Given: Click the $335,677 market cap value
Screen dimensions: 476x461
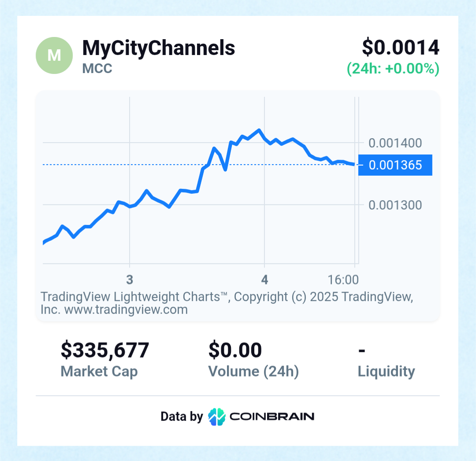Looking at the screenshot, I should (x=105, y=350).
